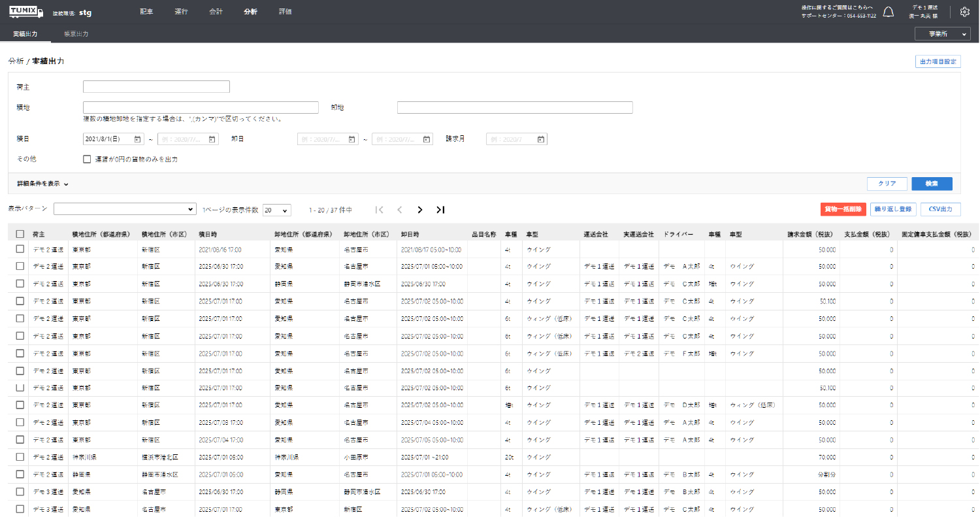Open calendar picker for 請求月 field
980x517 pixels.
click(x=540, y=139)
